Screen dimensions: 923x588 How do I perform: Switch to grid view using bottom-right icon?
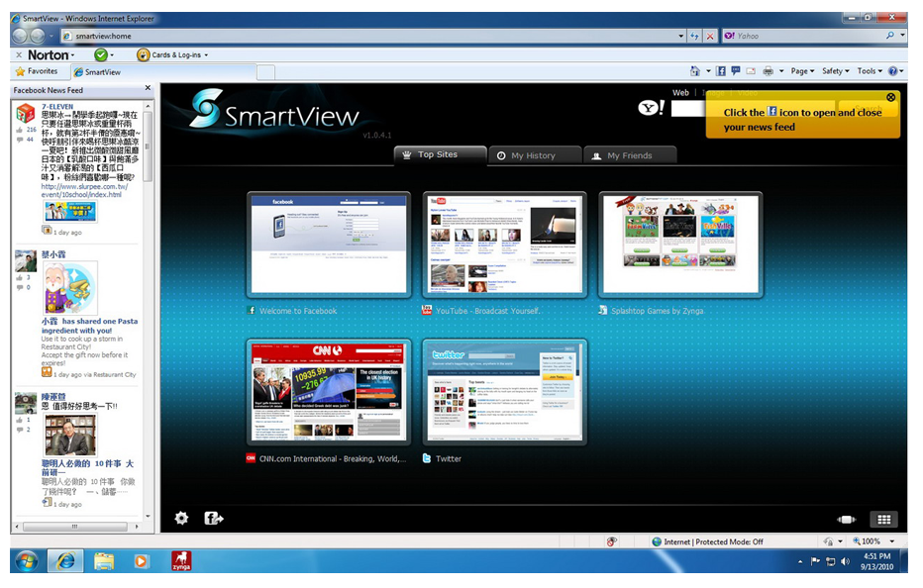tap(883, 518)
